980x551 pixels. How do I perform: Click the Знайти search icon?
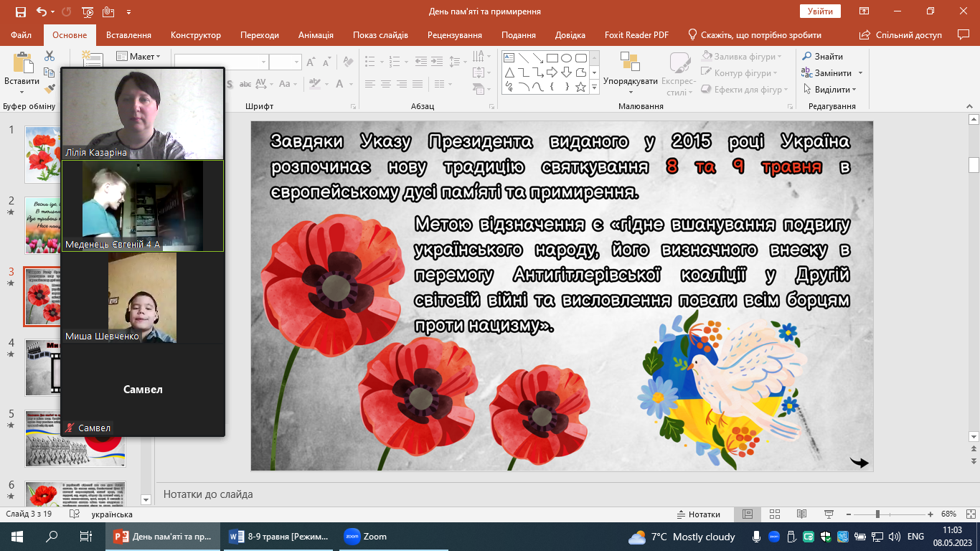[806, 57]
